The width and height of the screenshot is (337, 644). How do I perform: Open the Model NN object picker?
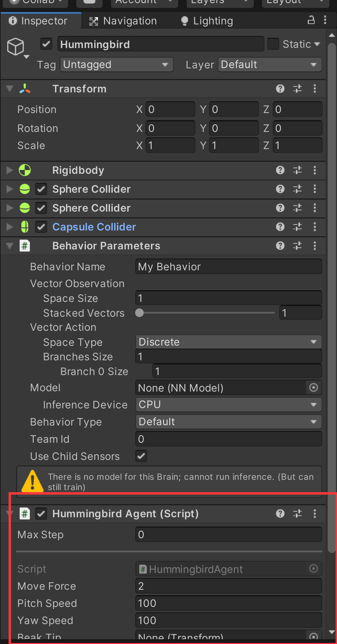click(x=313, y=387)
